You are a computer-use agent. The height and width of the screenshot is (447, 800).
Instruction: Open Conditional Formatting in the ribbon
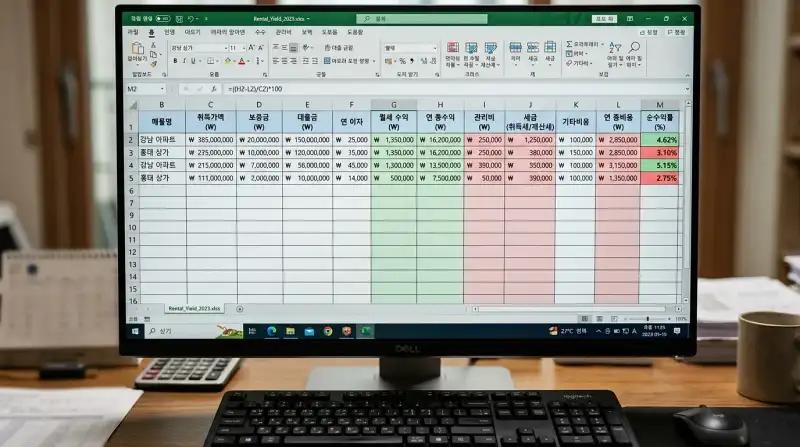pyautogui.click(x=452, y=53)
